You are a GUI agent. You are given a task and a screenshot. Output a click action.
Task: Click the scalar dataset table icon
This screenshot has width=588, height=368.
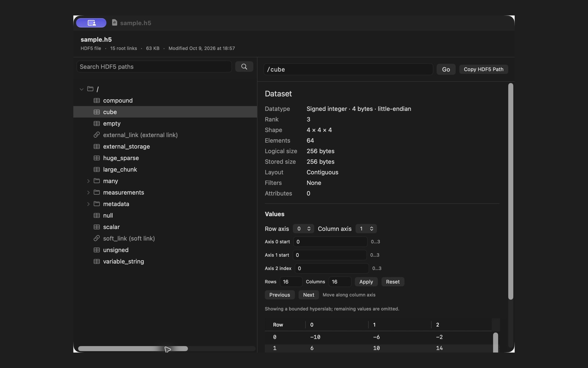pyautogui.click(x=97, y=227)
